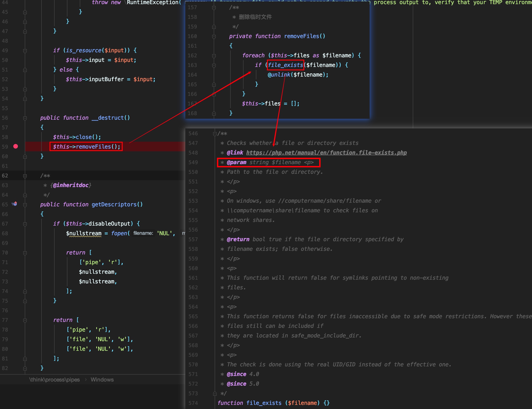Select Windows class in the breadcrumb bar
Screen dimensions: 532x409
click(102, 380)
